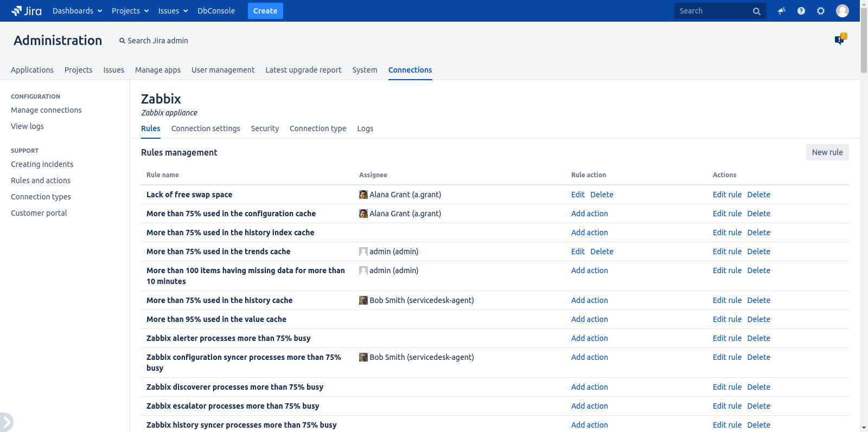This screenshot has height=432, width=868.
Task: Click the Create button
Action: (265, 11)
